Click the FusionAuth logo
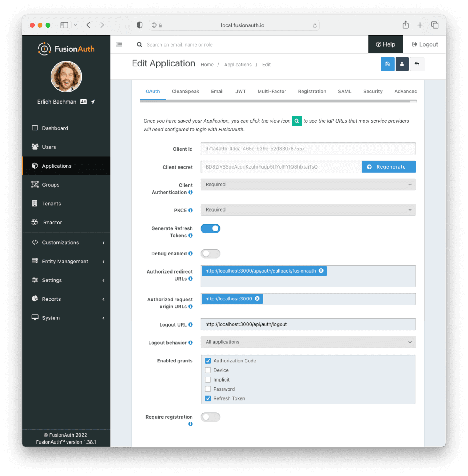Screen dimensions: 468x476 (x=66, y=49)
